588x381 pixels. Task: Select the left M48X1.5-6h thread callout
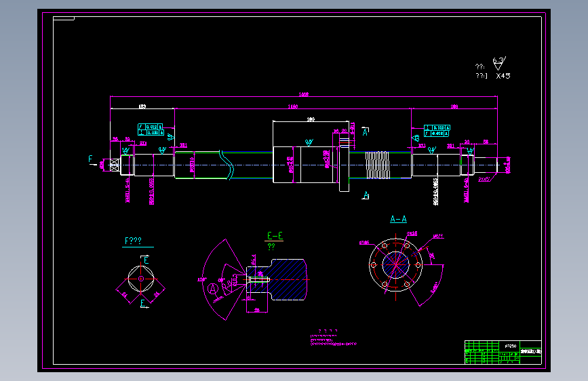coord(127,190)
